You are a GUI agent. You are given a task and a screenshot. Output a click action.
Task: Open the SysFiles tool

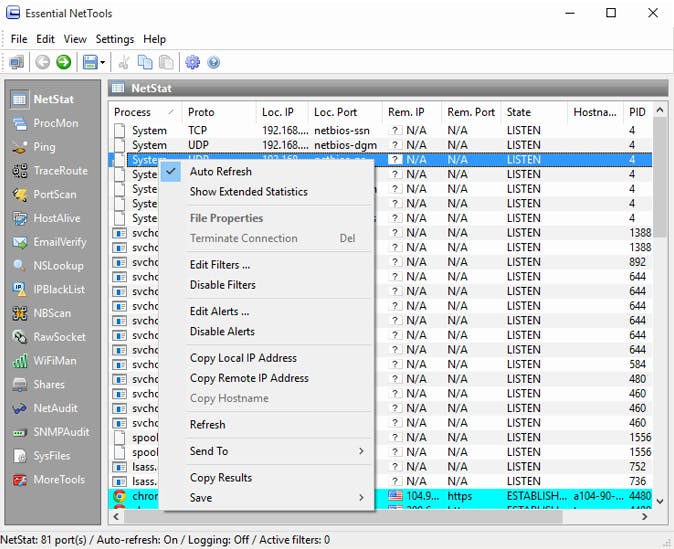pos(41,456)
